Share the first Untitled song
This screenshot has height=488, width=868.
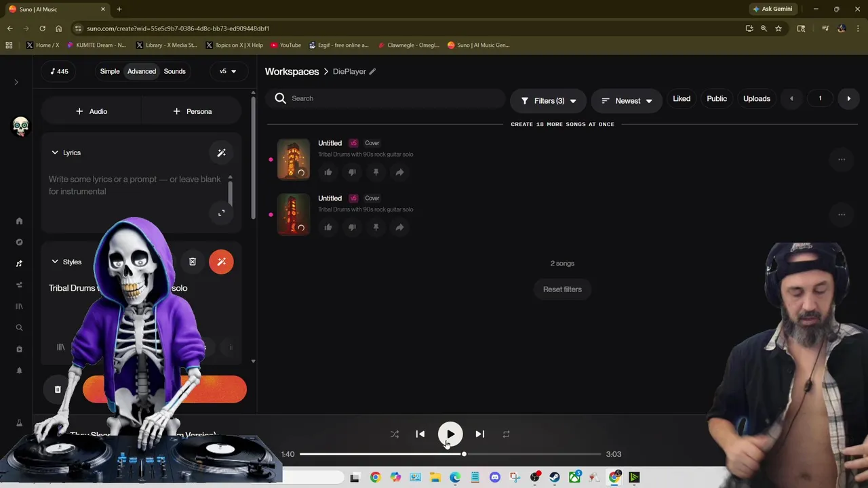399,172
